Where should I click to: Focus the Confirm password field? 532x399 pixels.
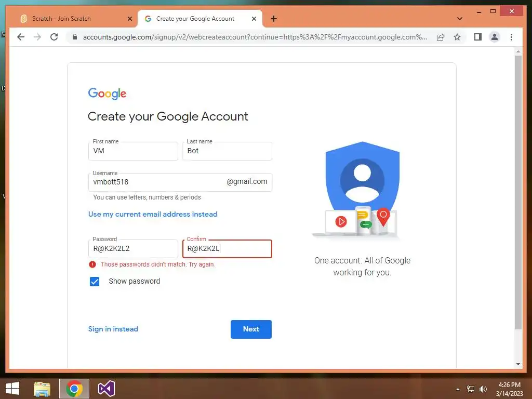click(227, 249)
